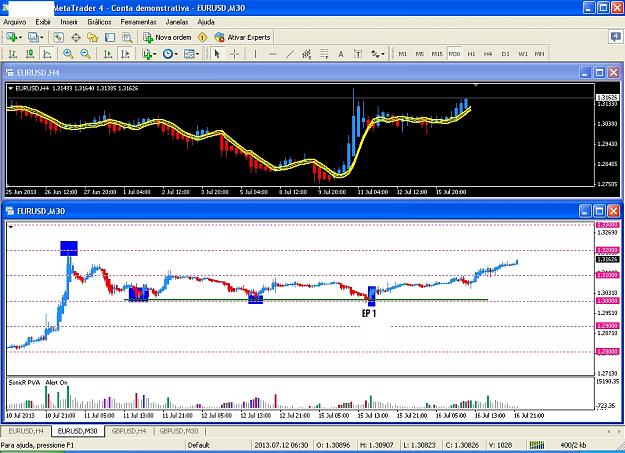
Task: Click the Default profile status entry
Action: [199, 445]
